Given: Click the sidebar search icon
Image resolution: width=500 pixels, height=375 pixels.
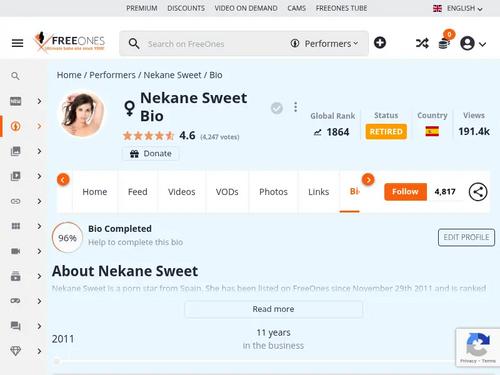Looking at the screenshot, I should coord(15,76).
